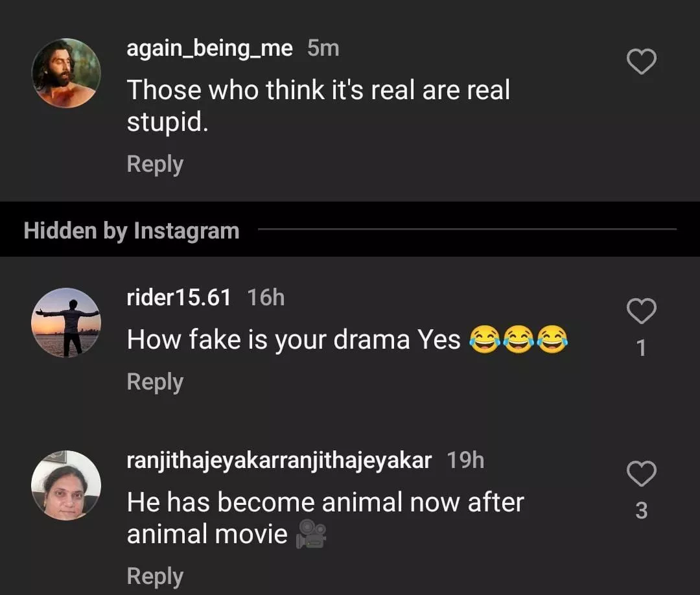700x595 pixels.
Task: Open the ranjithajeyakarranjithajeyakar username link
Action: pos(279,460)
